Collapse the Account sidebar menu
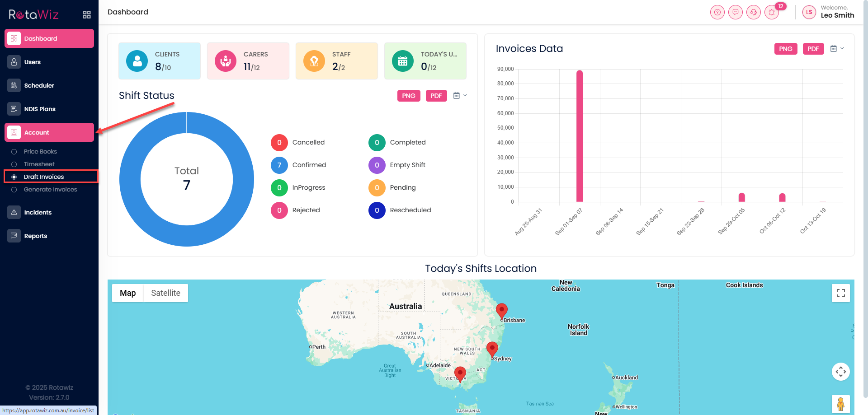Screen dimensions: 868x415 (x=49, y=132)
